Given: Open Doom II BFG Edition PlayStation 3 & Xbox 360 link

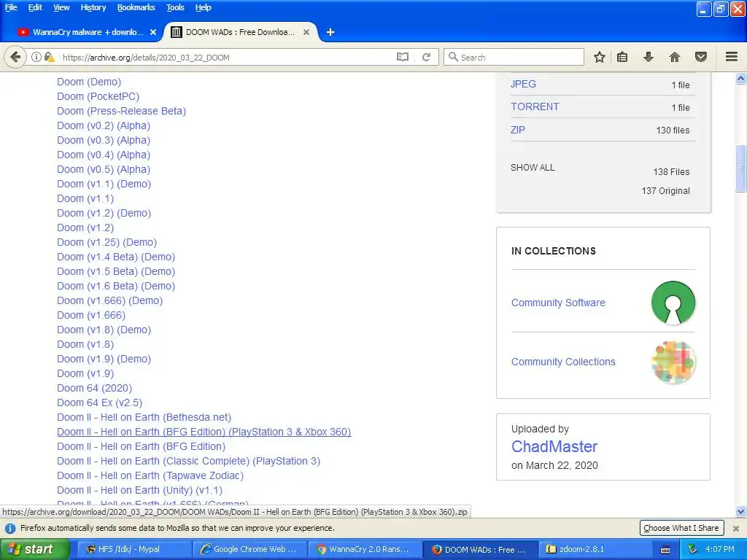Looking at the screenshot, I should [204, 432].
